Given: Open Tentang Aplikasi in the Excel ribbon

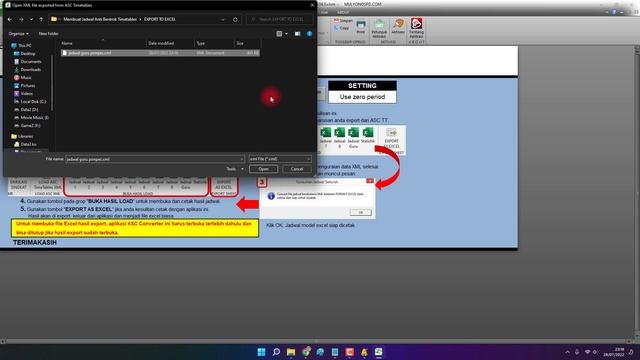Looking at the screenshot, I should [x=416, y=28].
